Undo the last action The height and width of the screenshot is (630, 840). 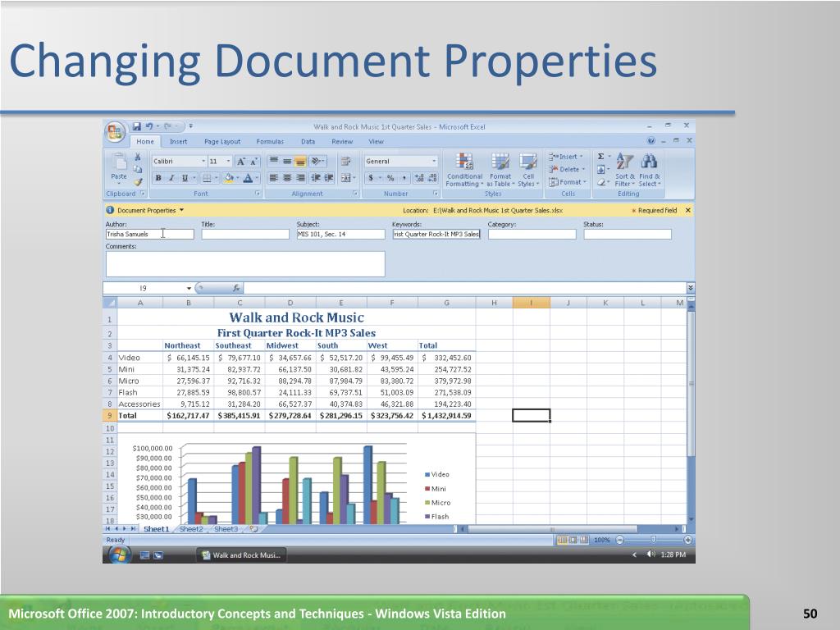point(149,126)
